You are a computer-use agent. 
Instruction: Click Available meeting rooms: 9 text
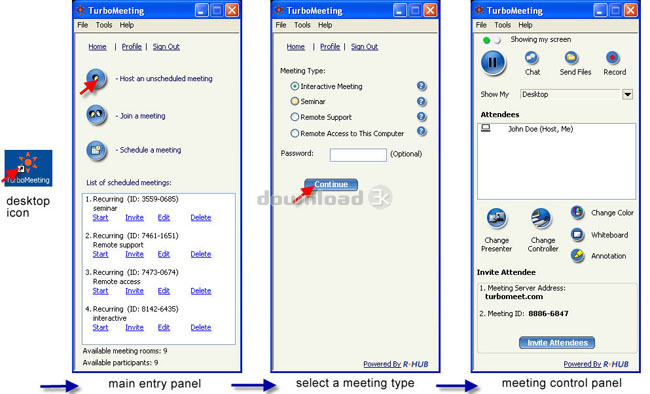coord(125,351)
